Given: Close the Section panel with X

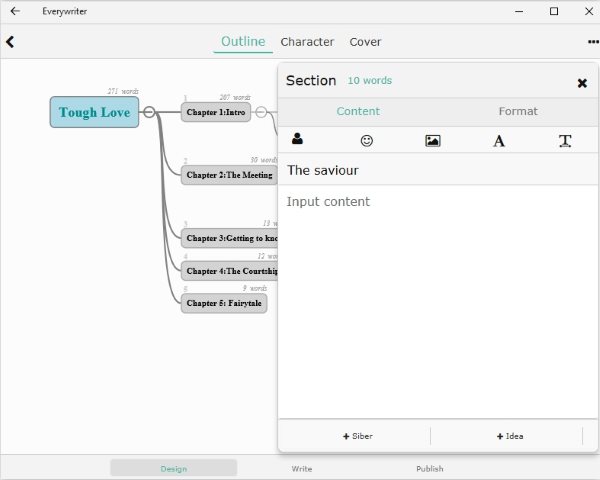Looking at the screenshot, I should (x=582, y=83).
